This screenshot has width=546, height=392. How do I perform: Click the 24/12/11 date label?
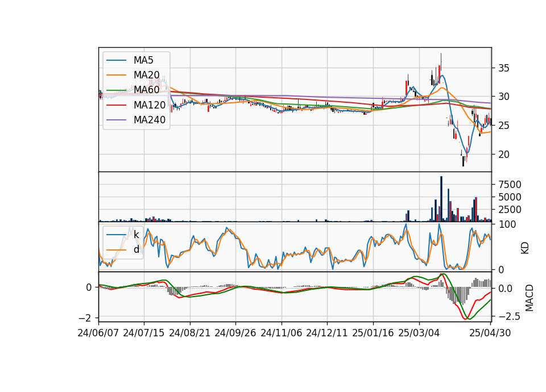click(327, 333)
